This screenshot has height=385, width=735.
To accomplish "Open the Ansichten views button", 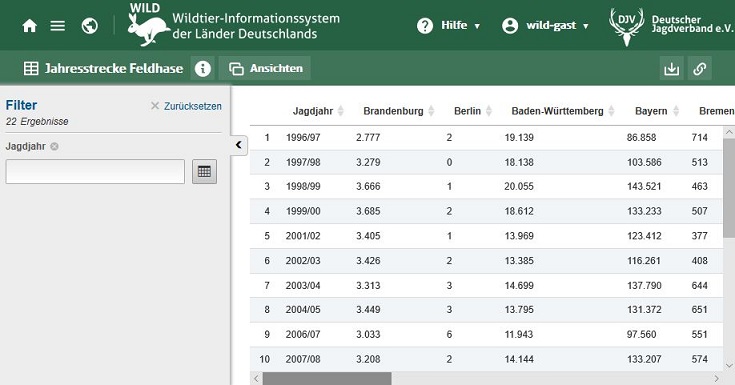I will pyautogui.click(x=265, y=68).
